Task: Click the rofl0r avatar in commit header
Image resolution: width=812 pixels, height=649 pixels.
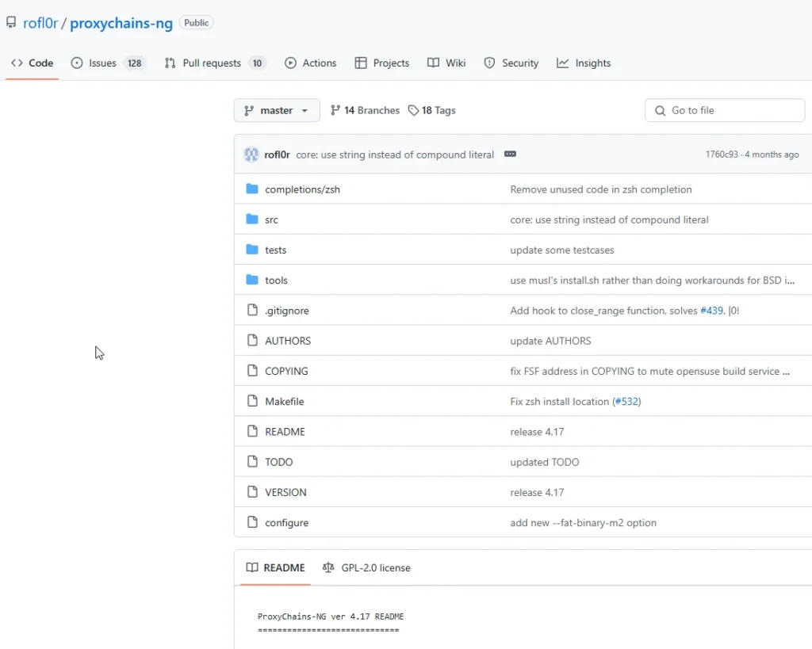Action: pos(251,155)
